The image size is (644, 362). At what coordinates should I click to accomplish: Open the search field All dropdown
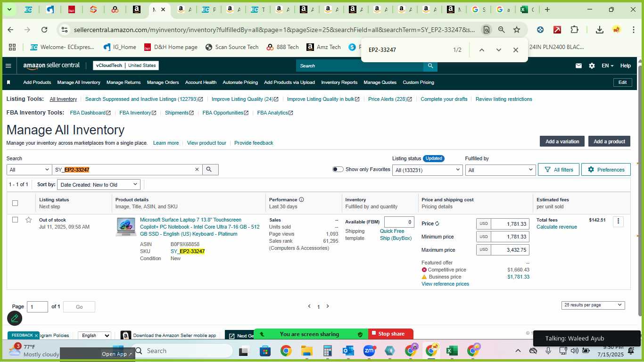(x=29, y=170)
